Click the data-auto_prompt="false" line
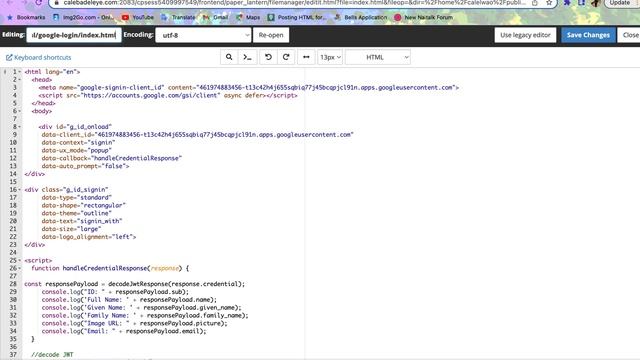The image size is (640, 360). click(x=85, y=166)
